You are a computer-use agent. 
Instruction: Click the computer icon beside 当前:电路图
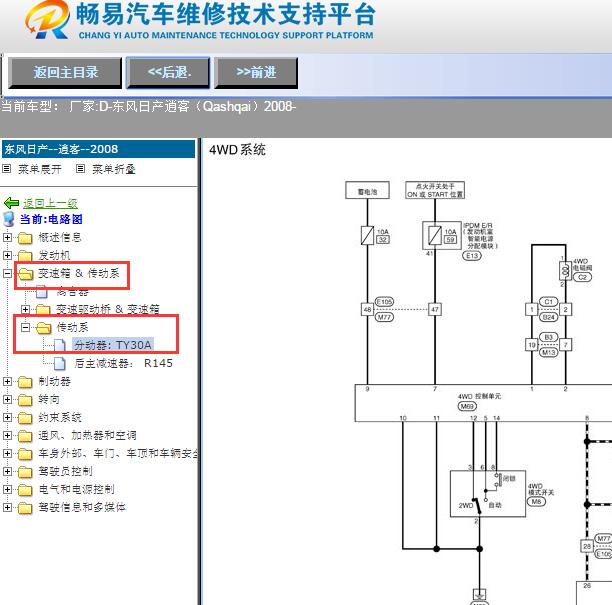tap(9, 219)
